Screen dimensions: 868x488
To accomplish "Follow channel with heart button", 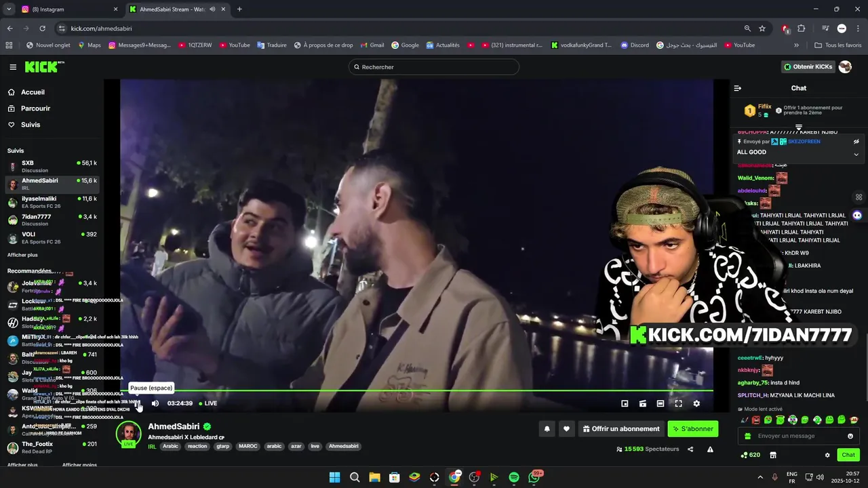I will (566, 429).
